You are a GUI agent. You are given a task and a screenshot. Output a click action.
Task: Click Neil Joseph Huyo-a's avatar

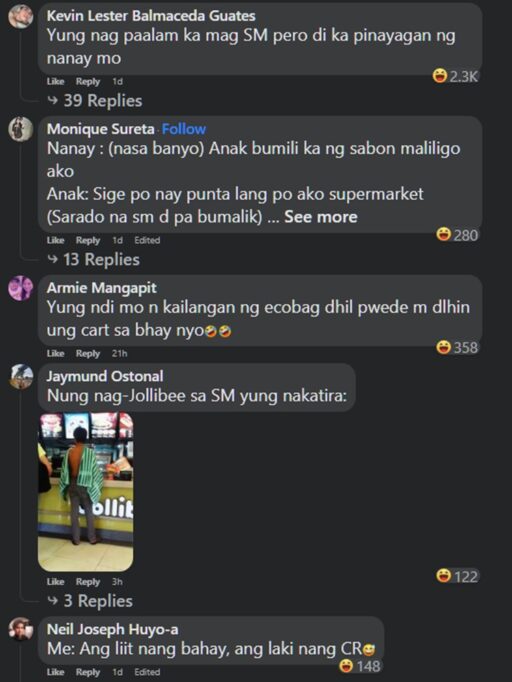[x=21, y=629]
